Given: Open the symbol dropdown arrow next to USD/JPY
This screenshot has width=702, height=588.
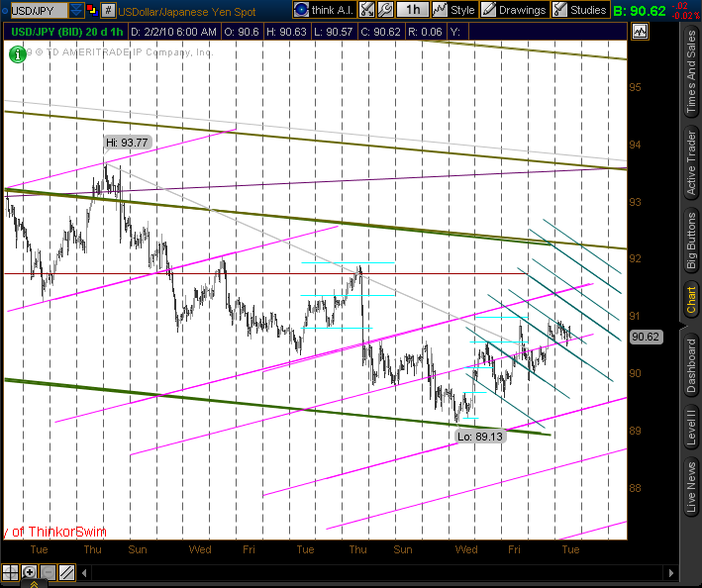Looking at the screenshot, I should coord(76,10).
